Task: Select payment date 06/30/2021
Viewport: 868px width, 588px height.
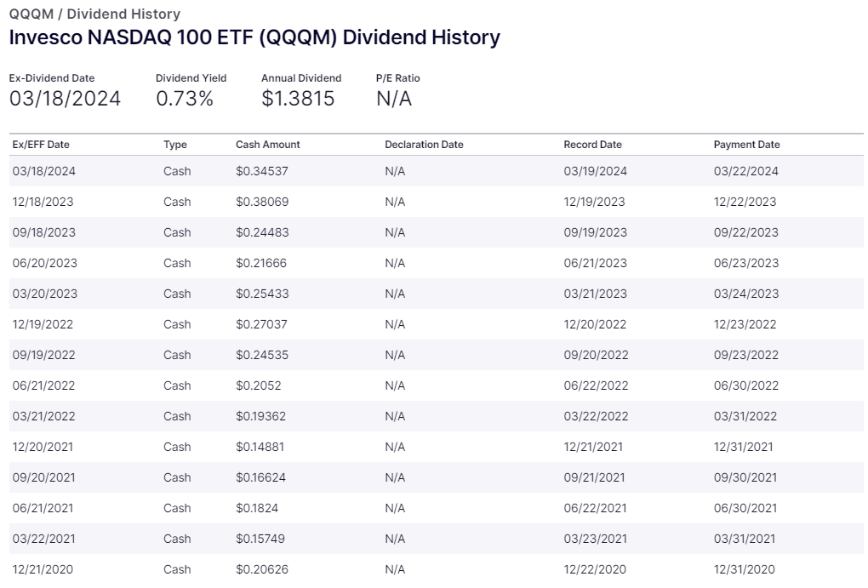Action: [745, 508]
